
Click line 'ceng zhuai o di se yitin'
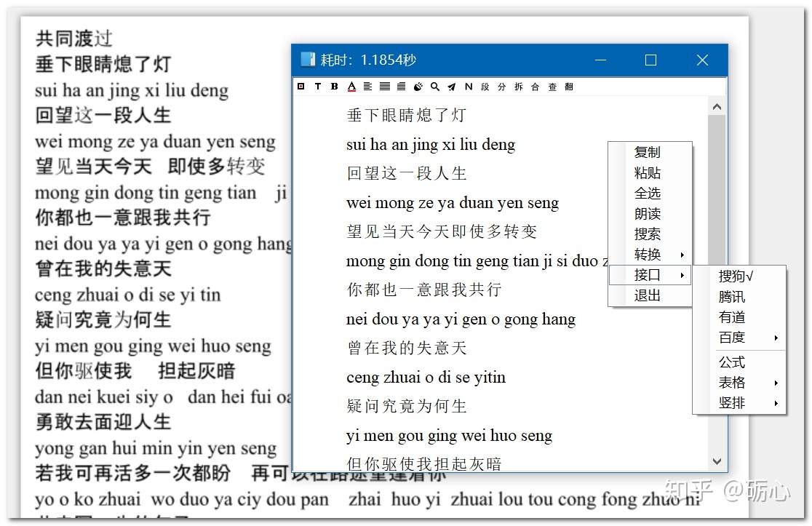tap(426, 378)
